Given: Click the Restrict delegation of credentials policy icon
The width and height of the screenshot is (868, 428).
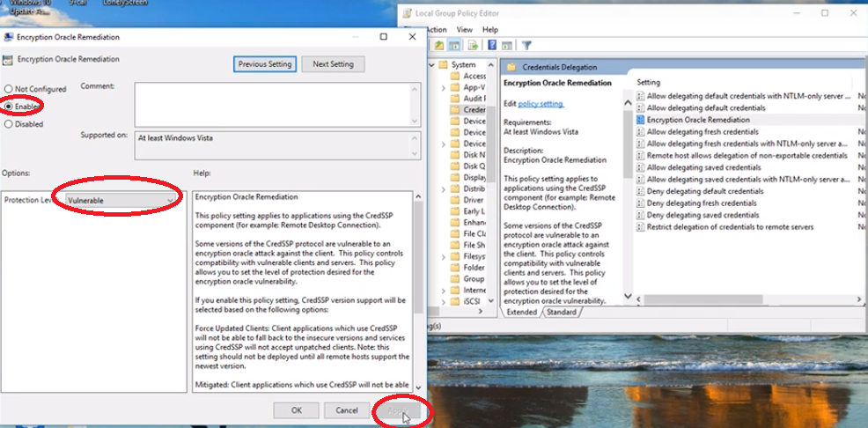Looking at the screenshot, I should (640, 227).
